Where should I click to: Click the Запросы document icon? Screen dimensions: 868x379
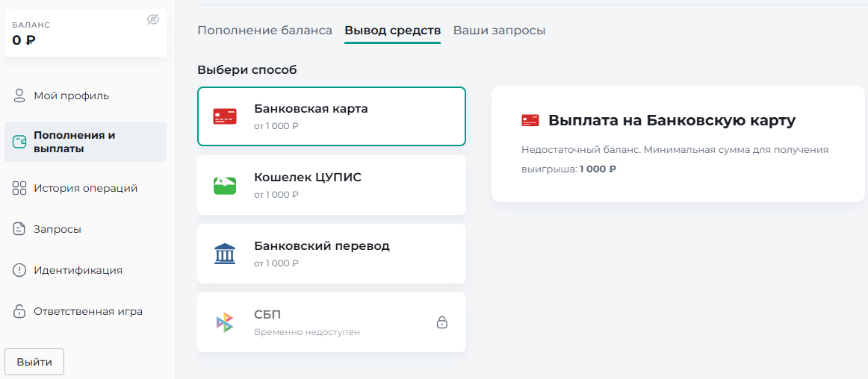[19, 229]
